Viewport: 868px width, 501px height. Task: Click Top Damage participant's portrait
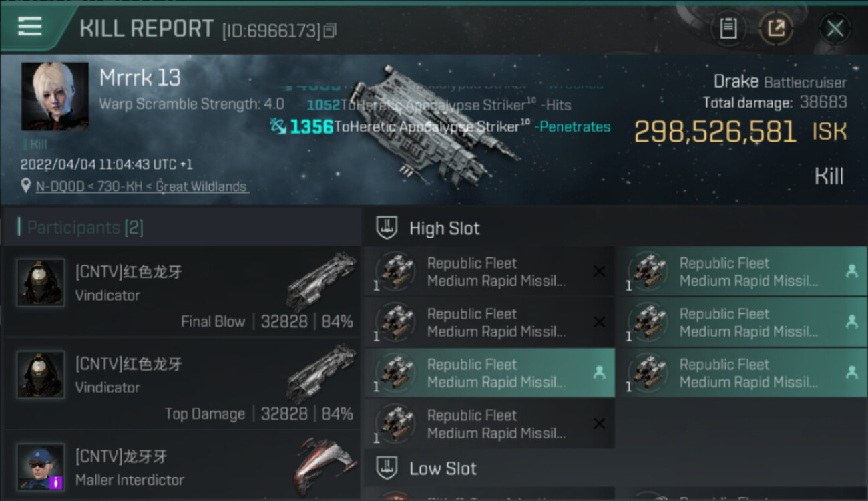pyautogui.click(x=41, y=374)
